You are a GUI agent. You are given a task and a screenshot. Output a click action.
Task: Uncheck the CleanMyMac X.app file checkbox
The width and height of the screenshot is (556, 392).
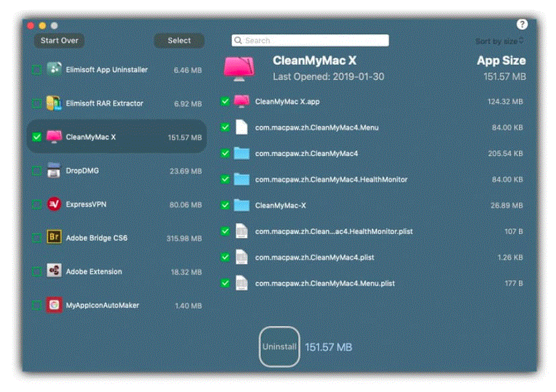(x=225, y=101)
